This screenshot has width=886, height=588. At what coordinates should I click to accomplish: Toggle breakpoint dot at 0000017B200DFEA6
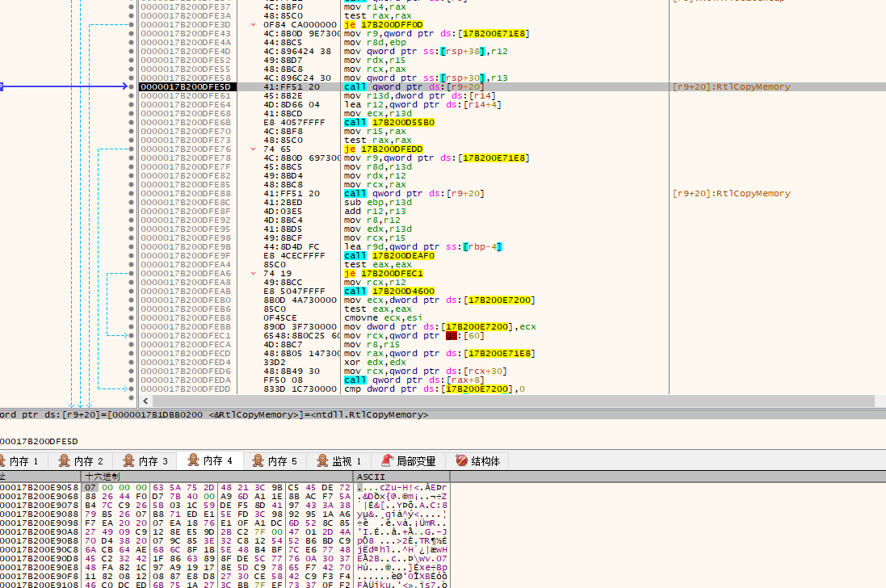coord(132,273)
